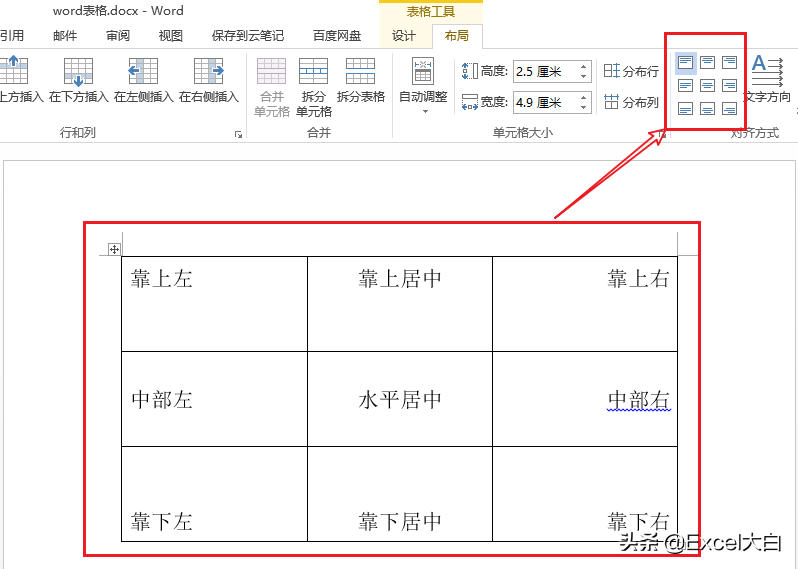Open Rows and Columns (行和列) dialog launcher
798x569 pixels.
[x=238, y=134]
